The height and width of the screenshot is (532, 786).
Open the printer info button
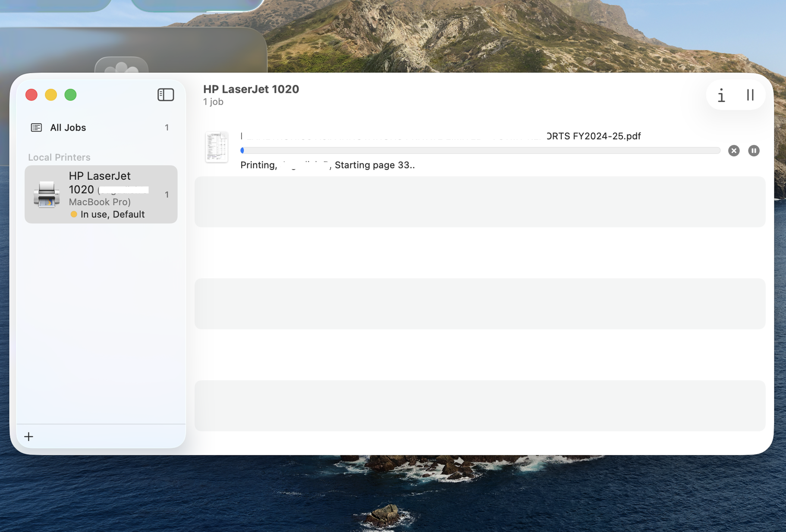(x=721, y=95)
